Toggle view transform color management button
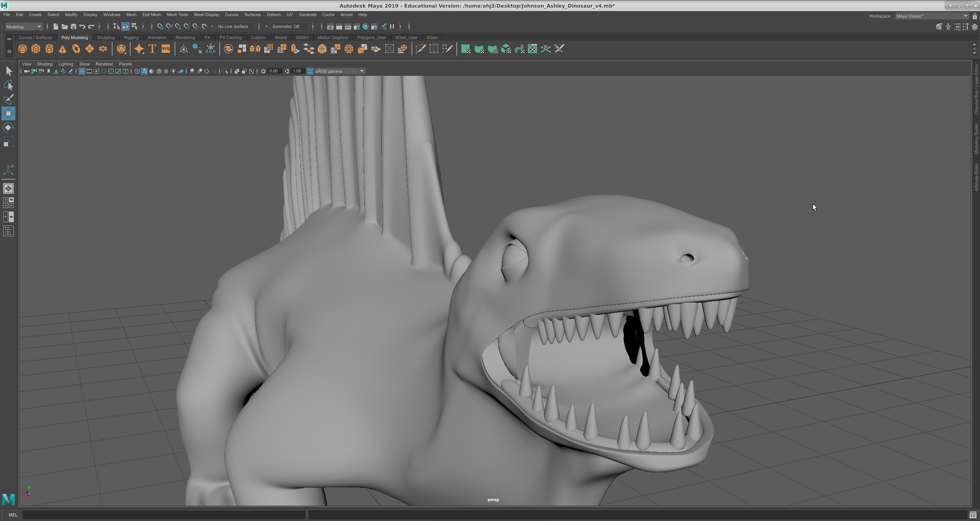Viewport: 980px width, 521px height. [x=310, y=71]
